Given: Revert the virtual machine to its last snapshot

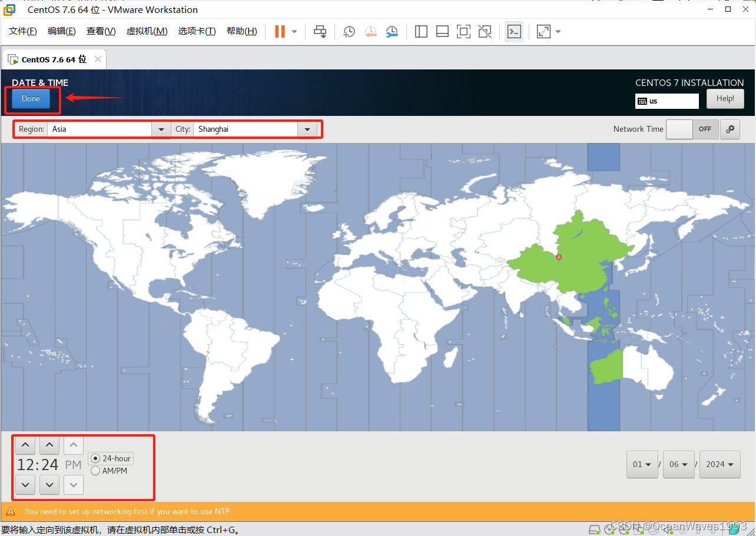Looking at the screenshot, I should point(371,31).
